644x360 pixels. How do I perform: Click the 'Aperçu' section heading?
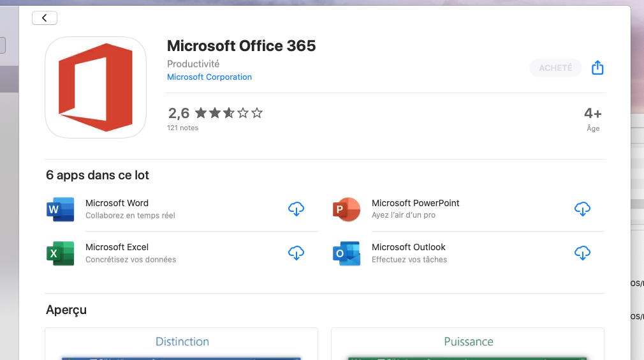[66, 310]
